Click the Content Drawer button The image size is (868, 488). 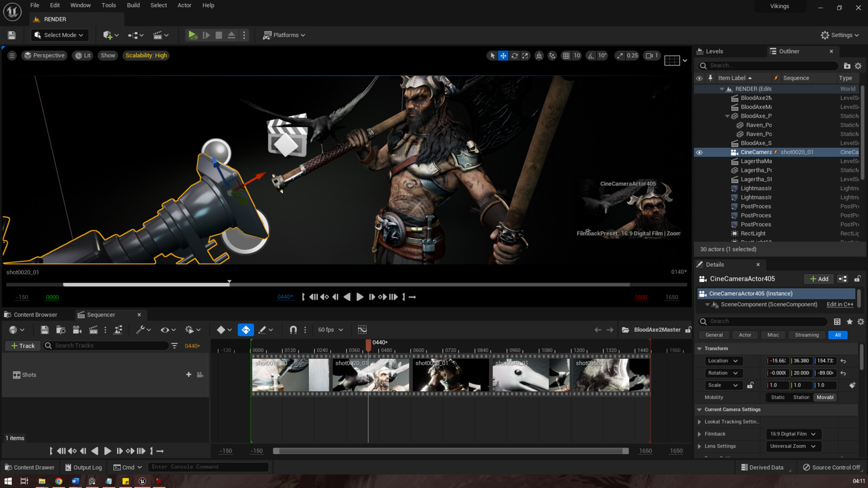pyautogui.click(x=29, y=467)
